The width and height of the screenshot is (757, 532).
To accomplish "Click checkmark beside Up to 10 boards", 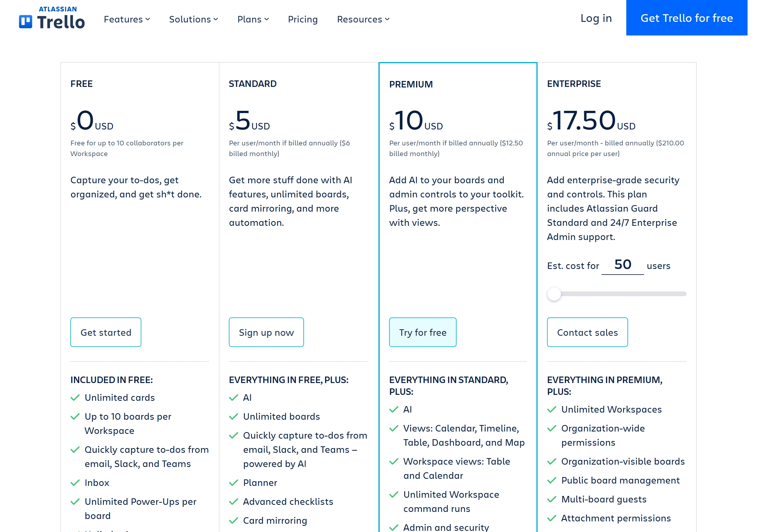I will click(x=75, y=417).
